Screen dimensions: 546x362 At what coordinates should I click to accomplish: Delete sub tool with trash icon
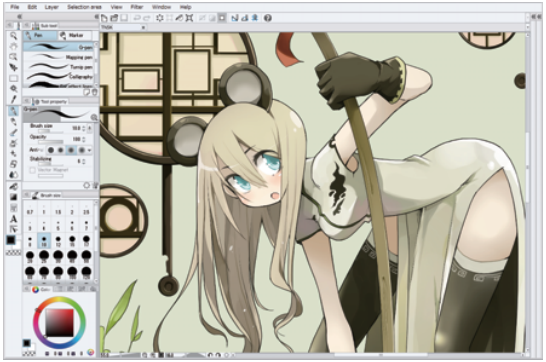click(94, 92)
